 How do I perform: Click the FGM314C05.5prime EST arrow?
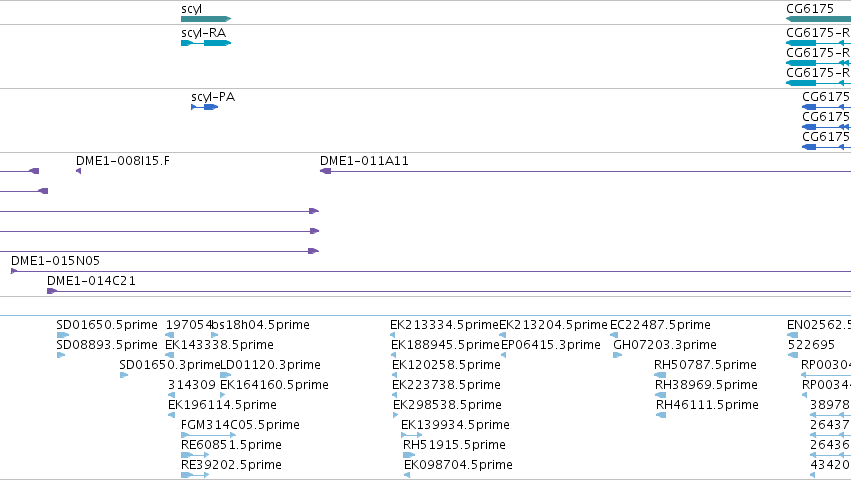click(x=208, y=435)
